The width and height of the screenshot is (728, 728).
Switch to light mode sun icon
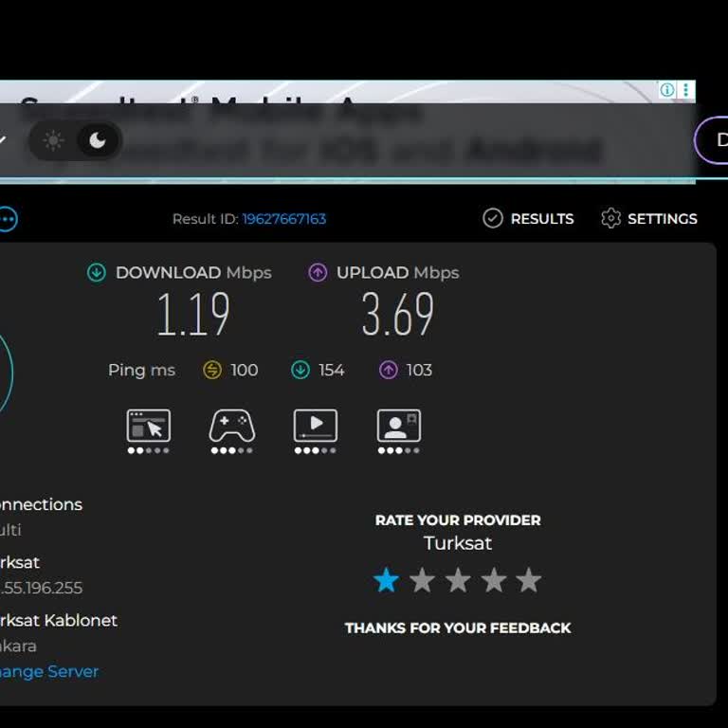click(x=53, y=140)
